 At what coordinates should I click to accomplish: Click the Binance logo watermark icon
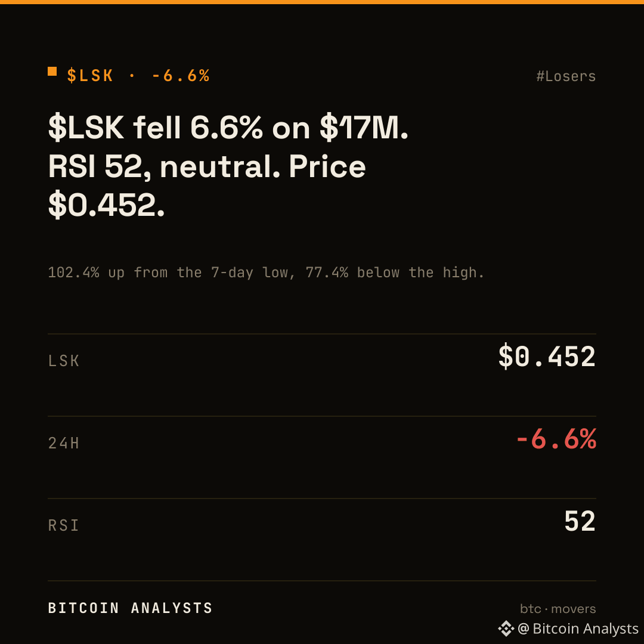point(506,628)
